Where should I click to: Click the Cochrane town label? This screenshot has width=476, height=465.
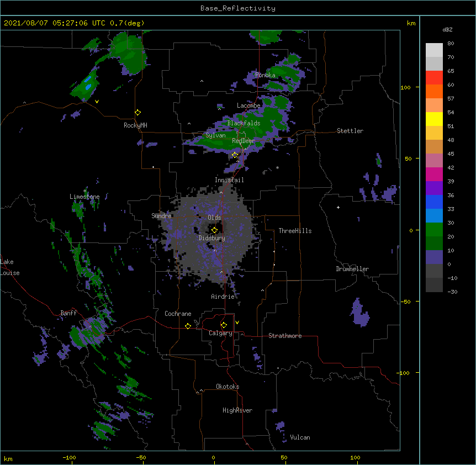[178, 314]
